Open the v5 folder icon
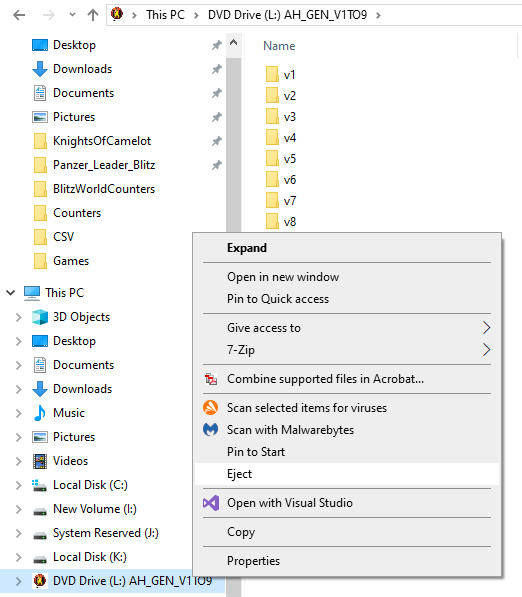 [x=272, y=158]
